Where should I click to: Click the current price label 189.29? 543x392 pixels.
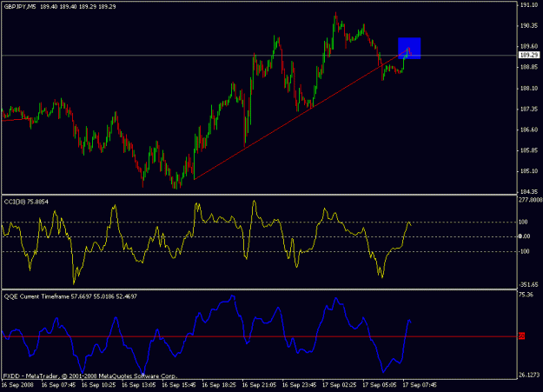(529, 55)
